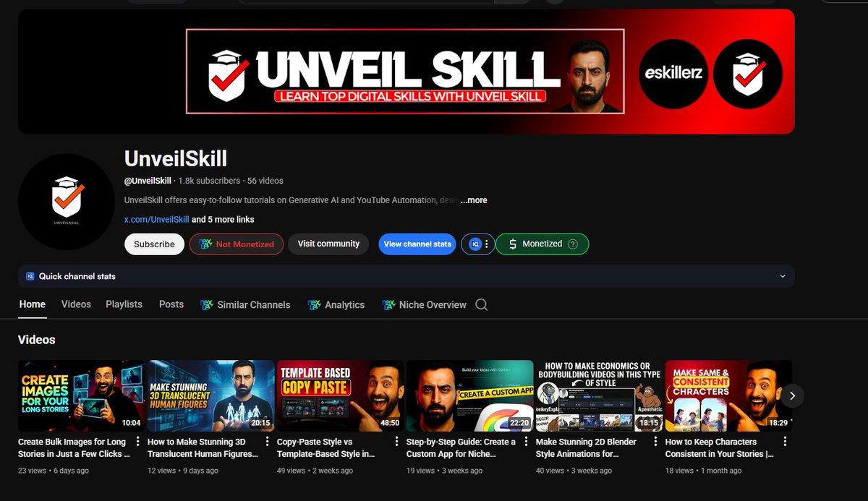Click '18 views • 1 month ago' text
Viewport: 868px width, 501px height.
pos(704,471)
